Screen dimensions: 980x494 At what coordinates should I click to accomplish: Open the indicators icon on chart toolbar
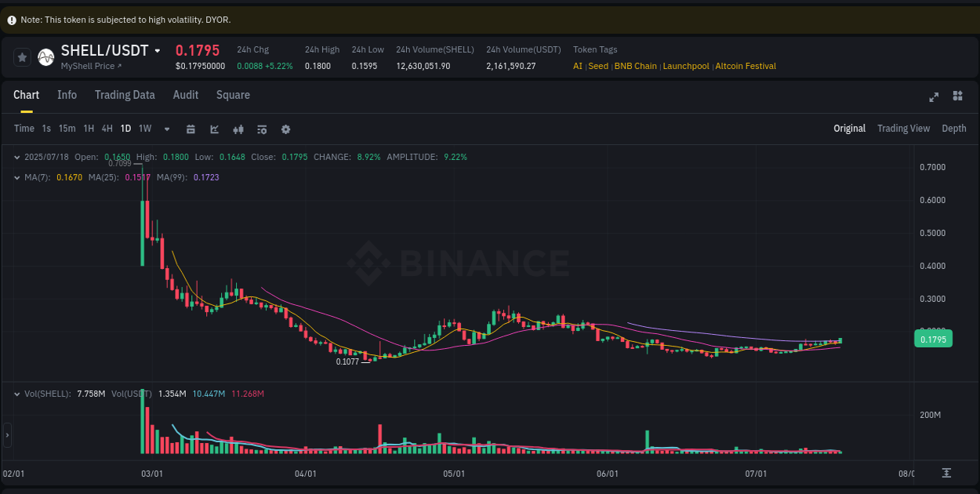click(x=262, y=129)
